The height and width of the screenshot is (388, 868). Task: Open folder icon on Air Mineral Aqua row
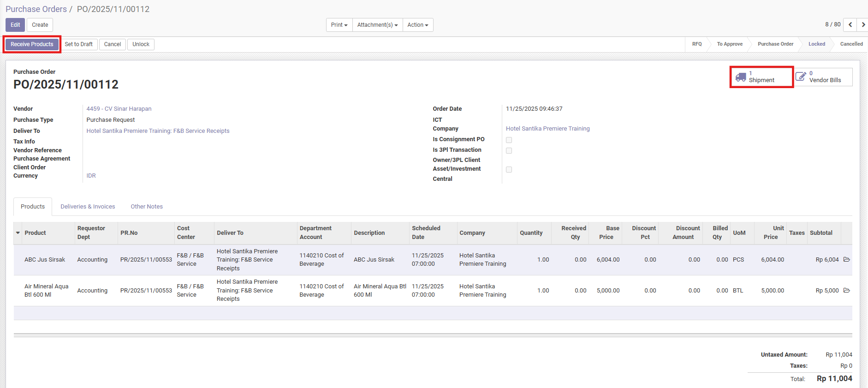point(846,291)
